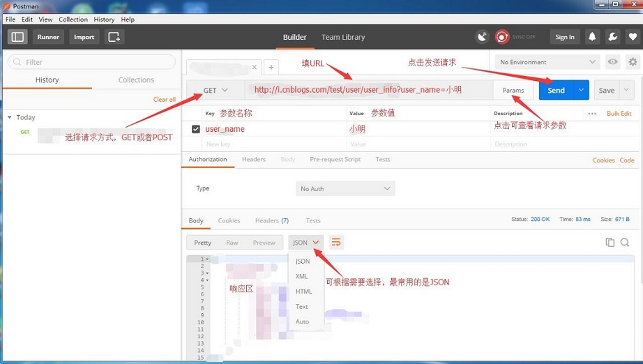
Task: Open the JSON format dropdown
Action: (x=306, y=242)
